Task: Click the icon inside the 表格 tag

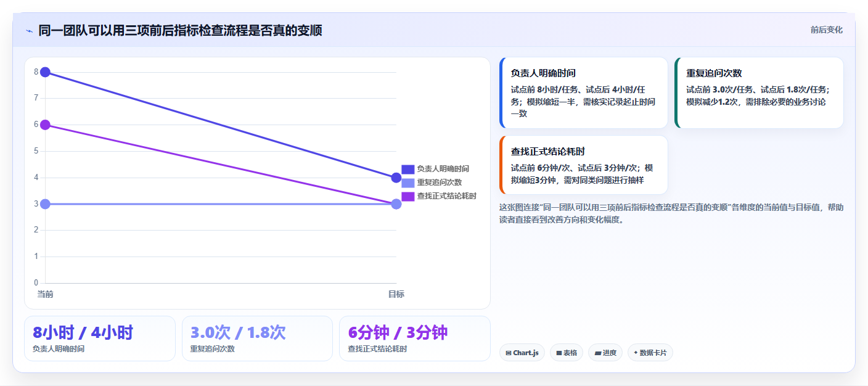Action: click(x=559, y=353)
